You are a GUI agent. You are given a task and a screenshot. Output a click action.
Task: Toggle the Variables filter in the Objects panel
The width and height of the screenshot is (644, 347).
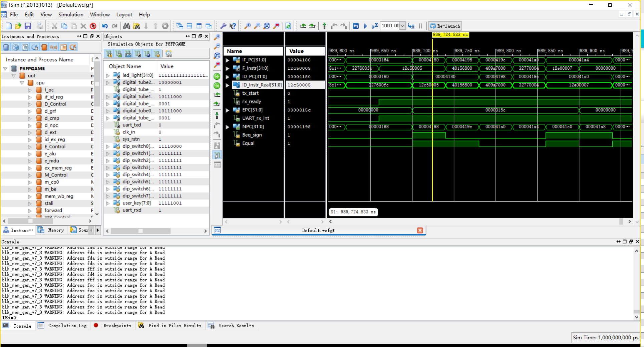(x=157, y=54)
